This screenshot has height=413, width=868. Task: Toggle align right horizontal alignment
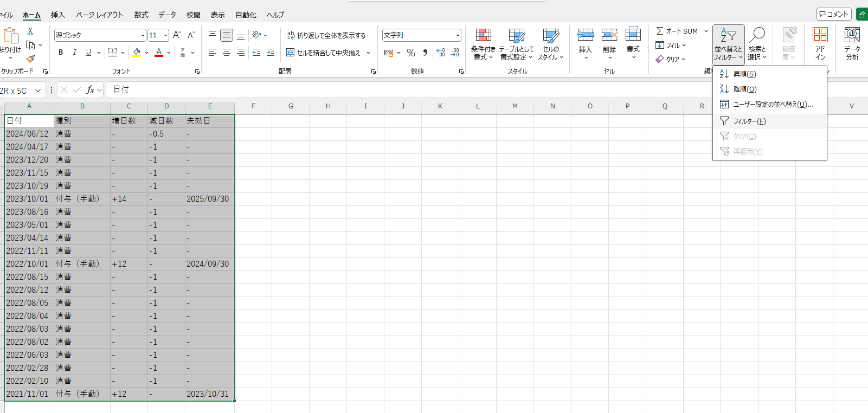[x=241, y=53]
